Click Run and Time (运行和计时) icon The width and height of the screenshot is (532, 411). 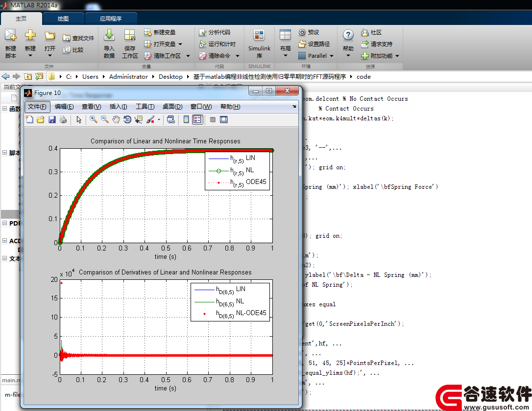coord(202,44)
